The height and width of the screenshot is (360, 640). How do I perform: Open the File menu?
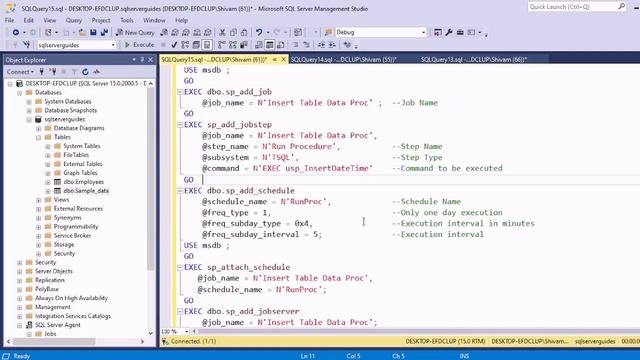(9, 20)
